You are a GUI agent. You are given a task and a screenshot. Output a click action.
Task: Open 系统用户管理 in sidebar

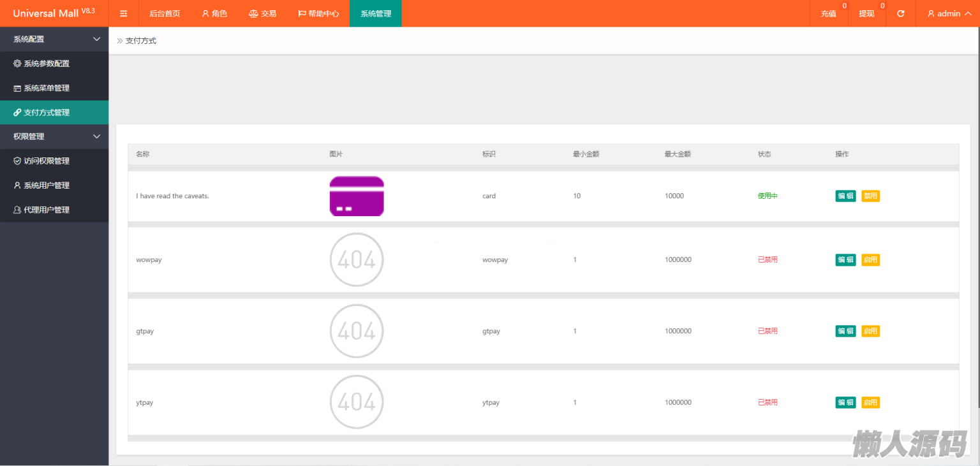46,186
